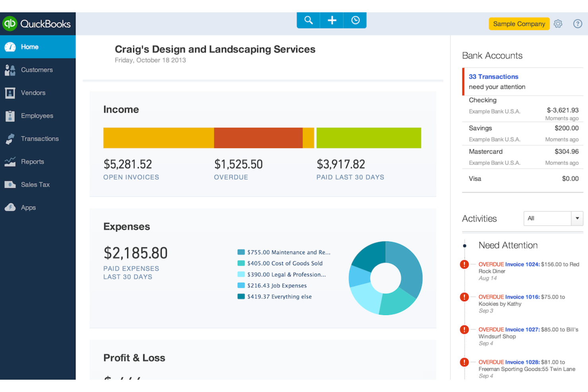Click orange open invoices bar

pos(159,138)
